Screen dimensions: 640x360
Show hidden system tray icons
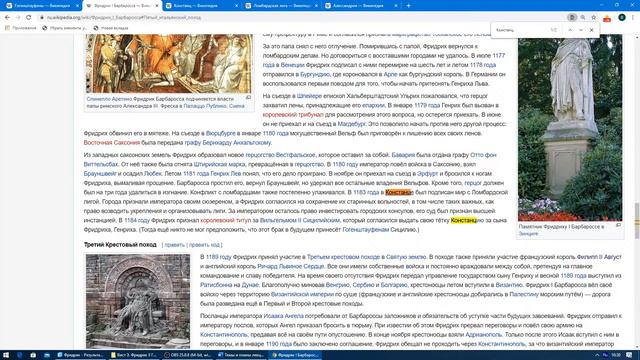click(x=597, y=355)
